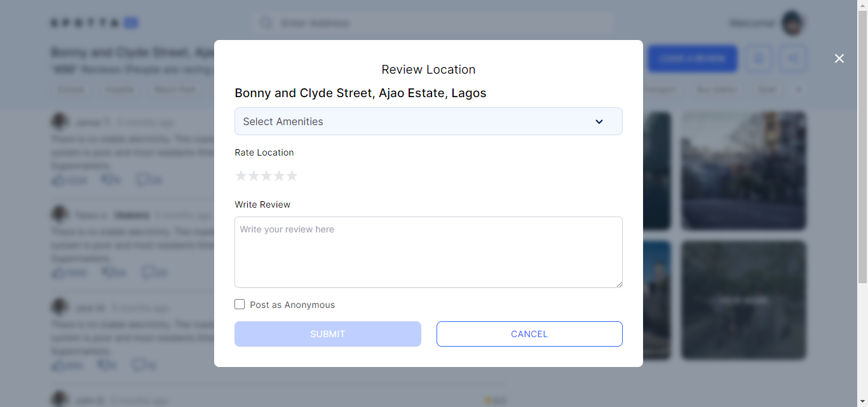868x407 pixels.
Task: Rate location with the first star
Action: pos(241,176)
